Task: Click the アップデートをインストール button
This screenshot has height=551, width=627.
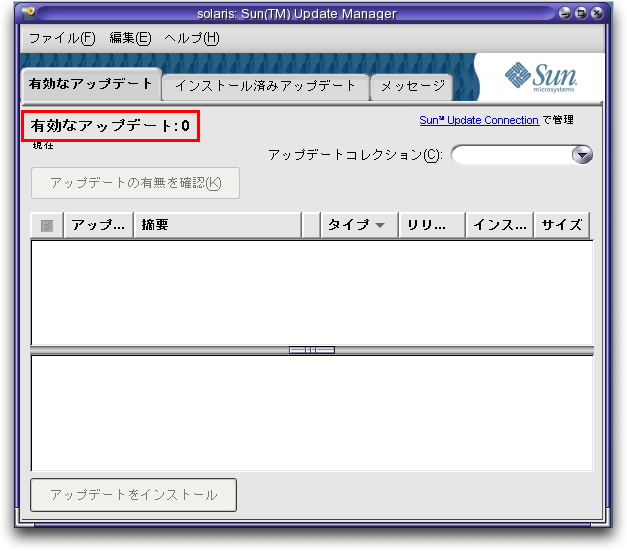Action: 134,495
